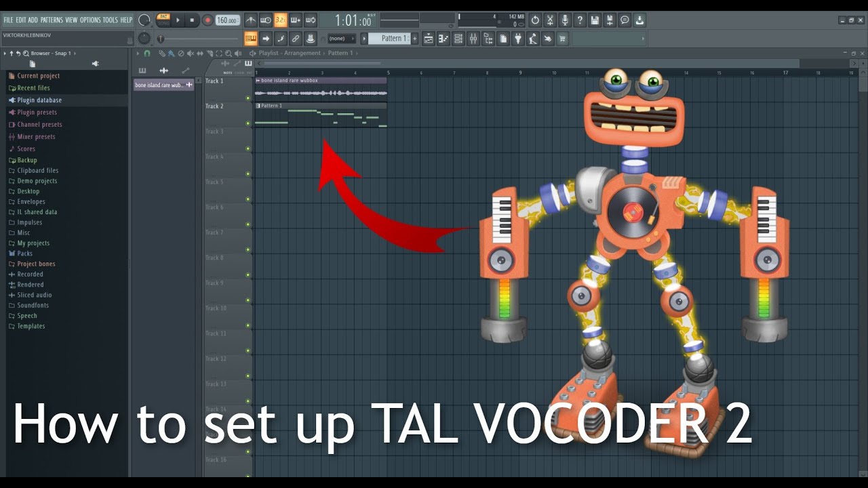Click the tempo tapper icon
The width and height of the screenshot is (868, 488).
533,39
